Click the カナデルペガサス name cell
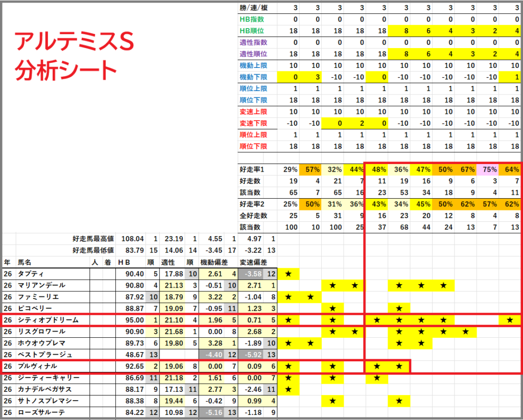Screen dimensions: 523x420 [53, 389]
